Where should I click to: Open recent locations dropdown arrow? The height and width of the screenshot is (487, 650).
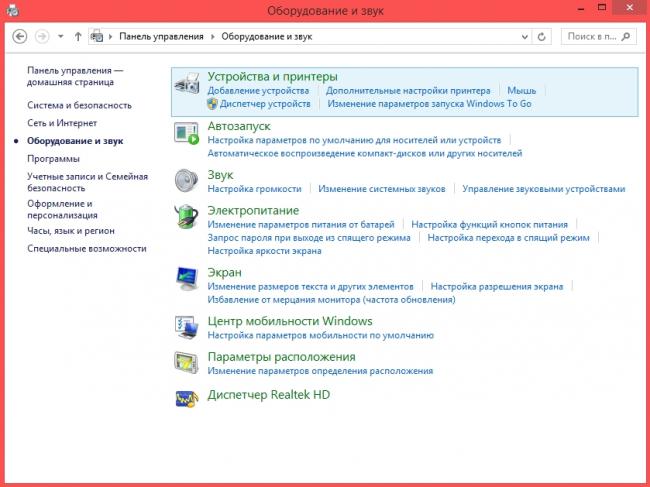click(61, 36)
